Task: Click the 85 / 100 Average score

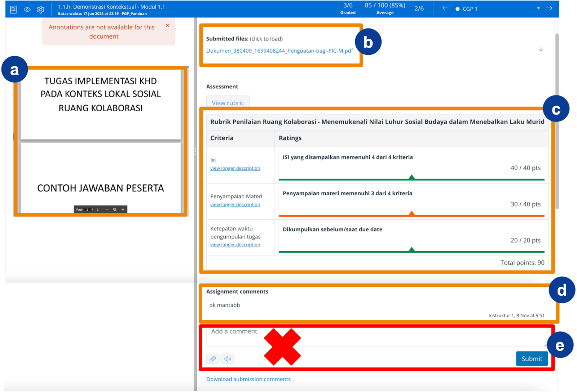Action: [x=385, y=9]
